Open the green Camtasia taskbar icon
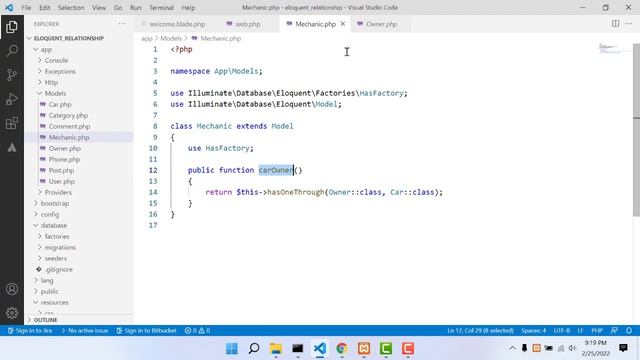 (386, 349)
